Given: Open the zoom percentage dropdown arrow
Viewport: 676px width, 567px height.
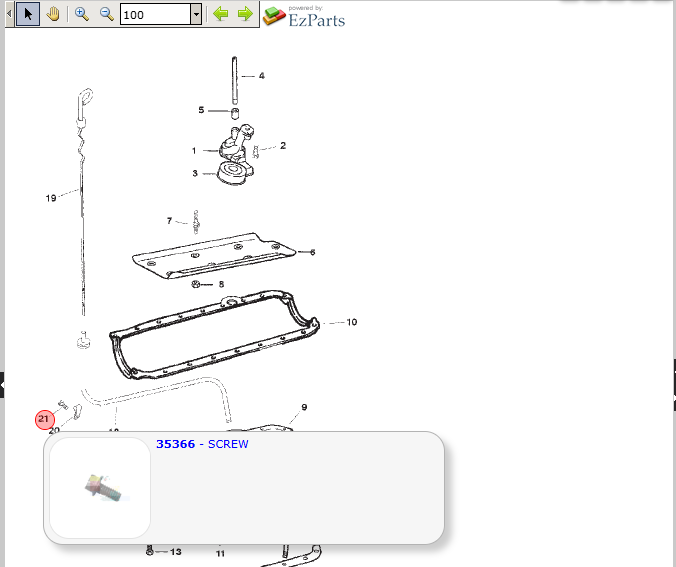Looking at the screenshot, I should (196, 15).
